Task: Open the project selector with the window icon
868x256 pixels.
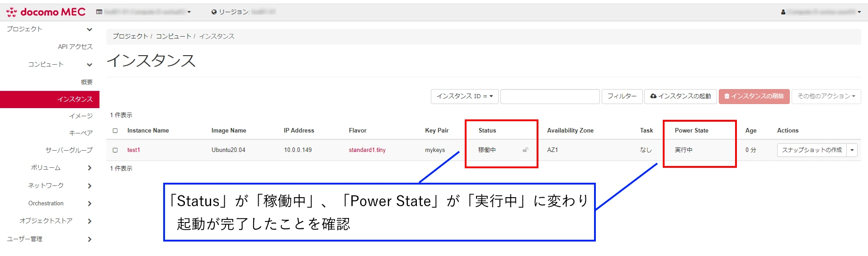Action: 99,12
